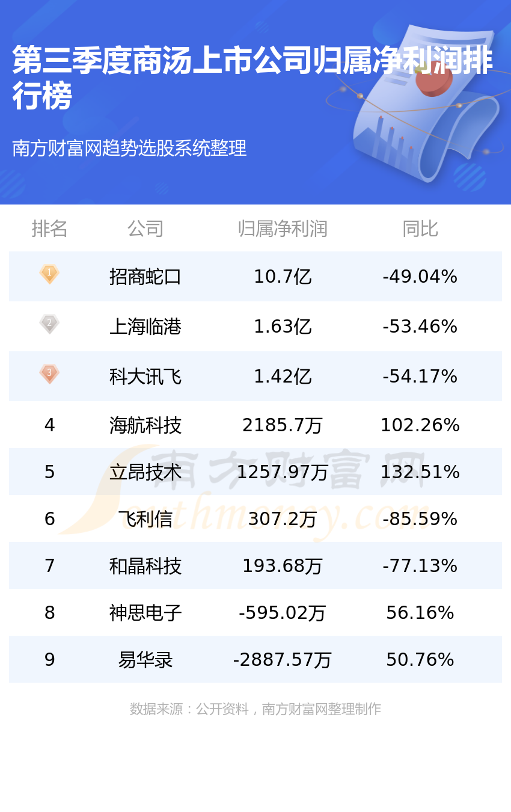Click the 132.51% year-on-year value

point(420,472)
